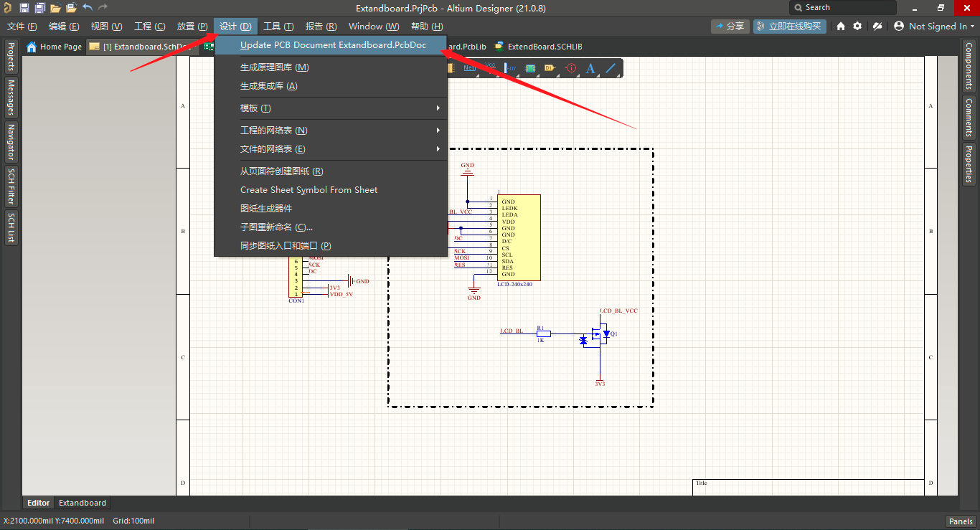
Task: Open the Comments panel on the right
Action: [969, 118]
